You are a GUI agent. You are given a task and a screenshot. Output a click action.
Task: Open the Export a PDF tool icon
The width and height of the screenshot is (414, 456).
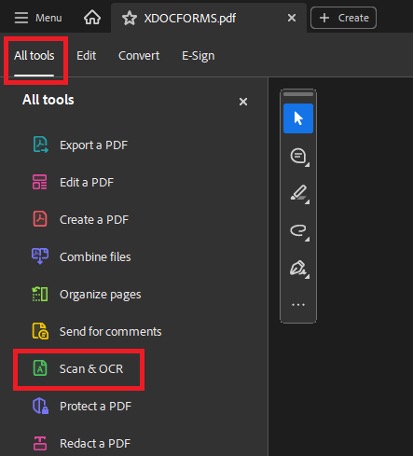tap(40, 145)
